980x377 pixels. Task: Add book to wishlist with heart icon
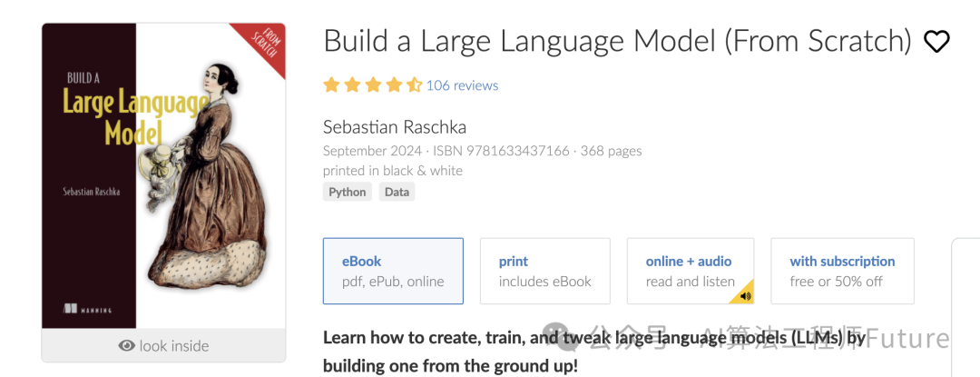point(936,42)
